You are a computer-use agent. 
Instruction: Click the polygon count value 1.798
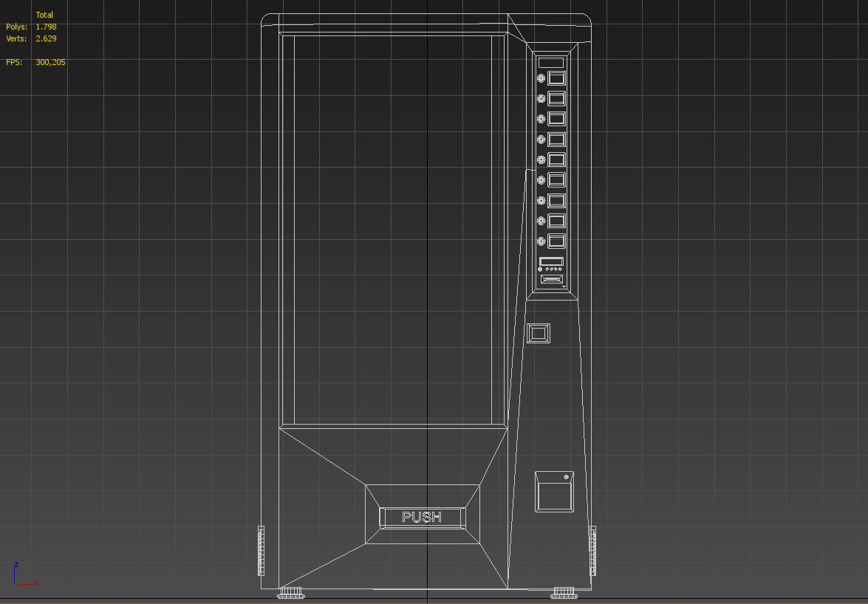(x=46, y=27)
